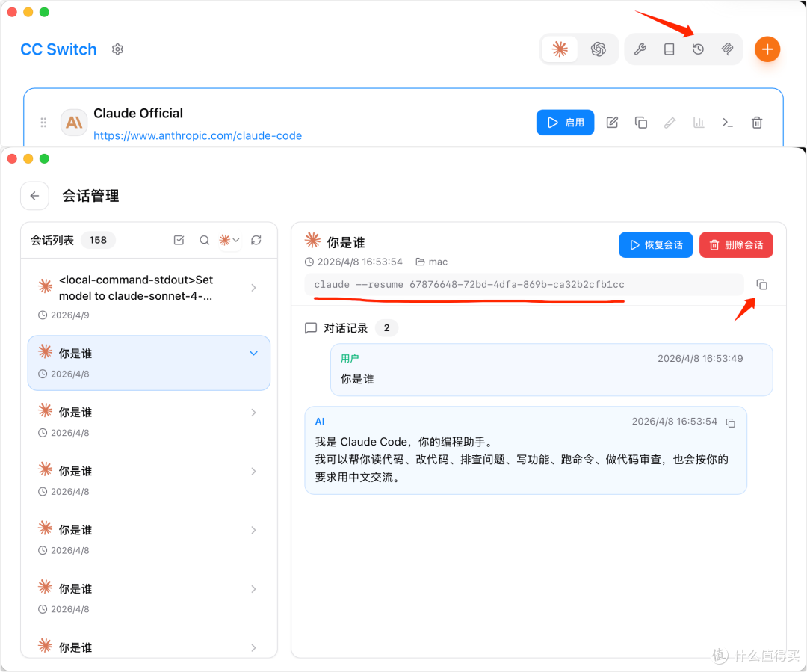Delete session with 删除会话 button
This screenshot has height=672, width=807.
coord(736,245)
